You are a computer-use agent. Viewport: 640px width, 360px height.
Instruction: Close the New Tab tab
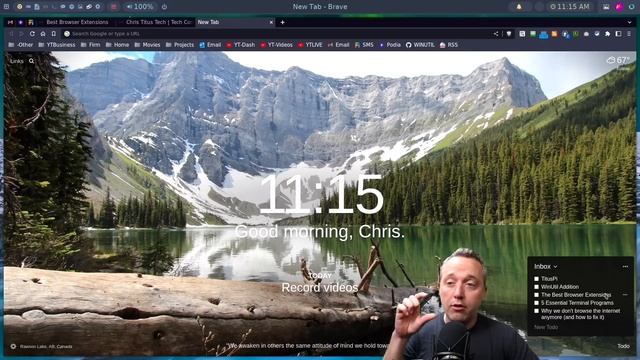271,22
